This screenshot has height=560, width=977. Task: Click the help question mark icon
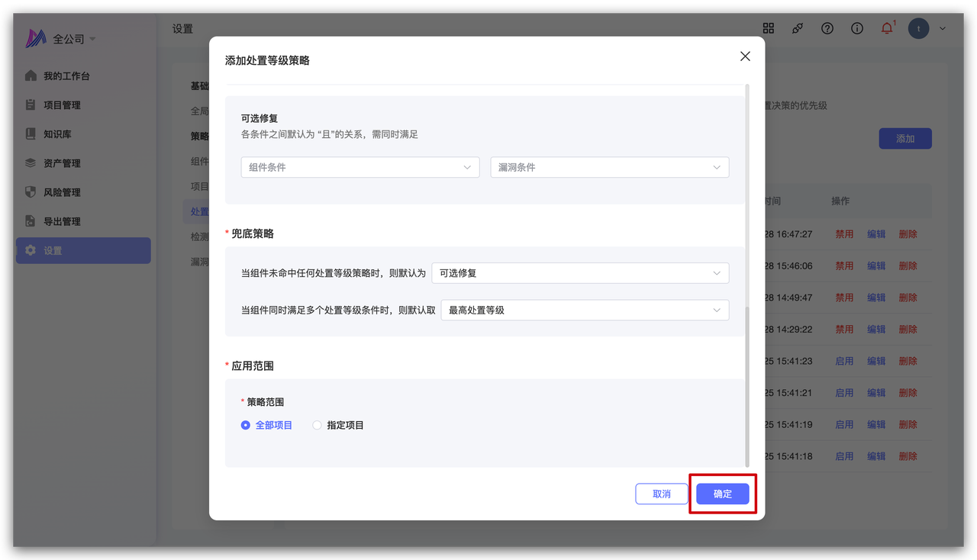827,28
